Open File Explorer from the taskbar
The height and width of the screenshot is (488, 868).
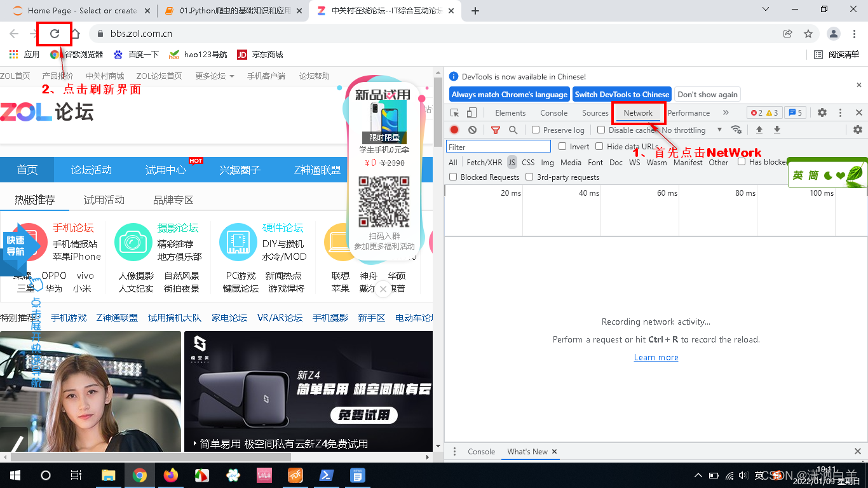tap(109, 475)
